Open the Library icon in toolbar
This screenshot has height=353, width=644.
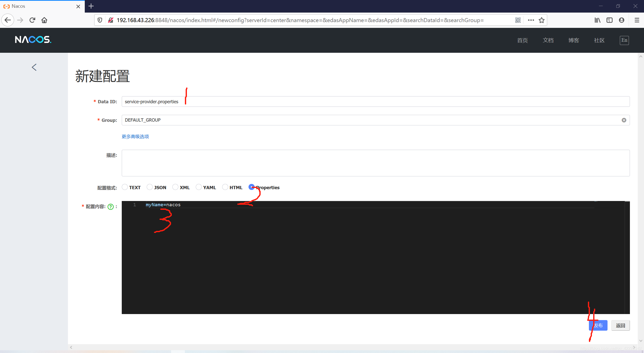pos(597,20)
